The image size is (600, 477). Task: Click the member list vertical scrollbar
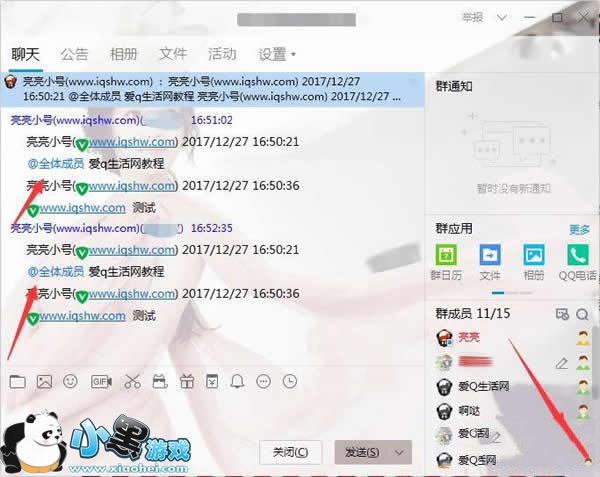(x=595, y=362)
